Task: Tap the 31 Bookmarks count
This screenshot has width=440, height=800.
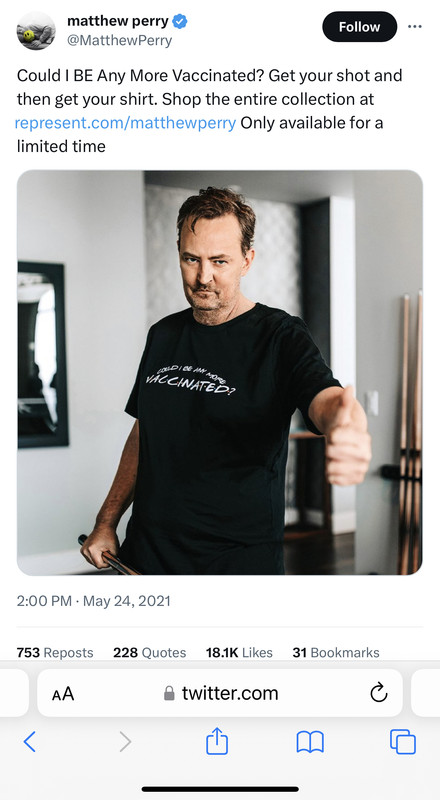Action: point(336,653)
